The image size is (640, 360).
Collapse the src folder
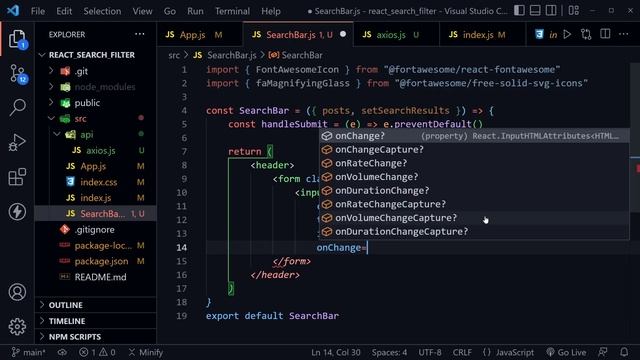(51, 118)
